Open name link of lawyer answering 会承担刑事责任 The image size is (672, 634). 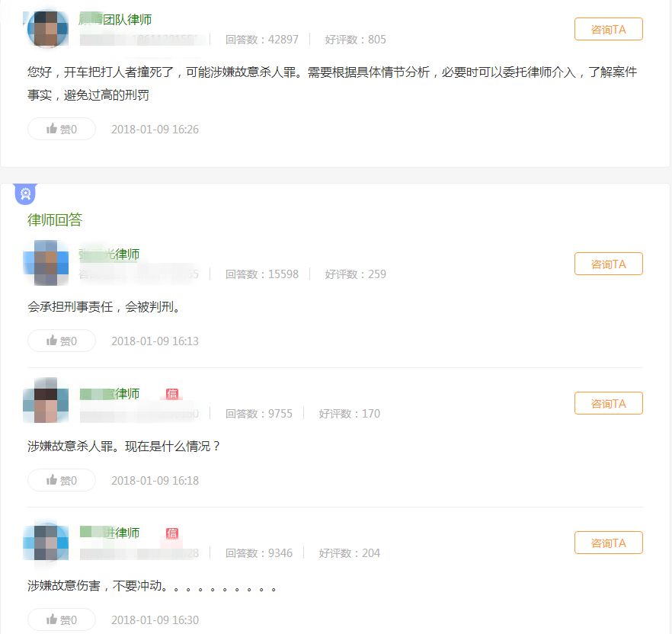click(x=110, y=255)
